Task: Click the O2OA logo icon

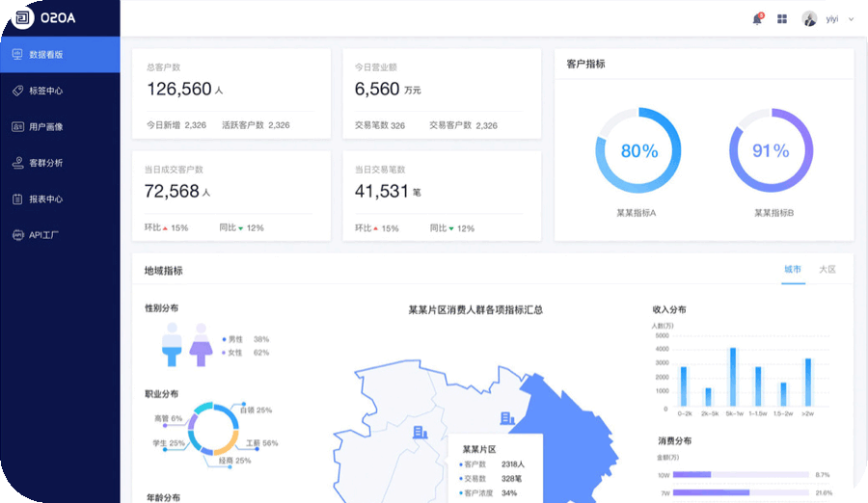Action: click(21, 18)
